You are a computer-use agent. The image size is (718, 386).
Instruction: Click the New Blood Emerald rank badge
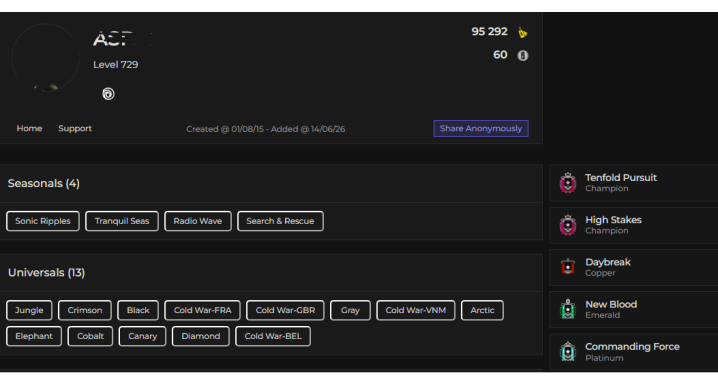point(568,309)
